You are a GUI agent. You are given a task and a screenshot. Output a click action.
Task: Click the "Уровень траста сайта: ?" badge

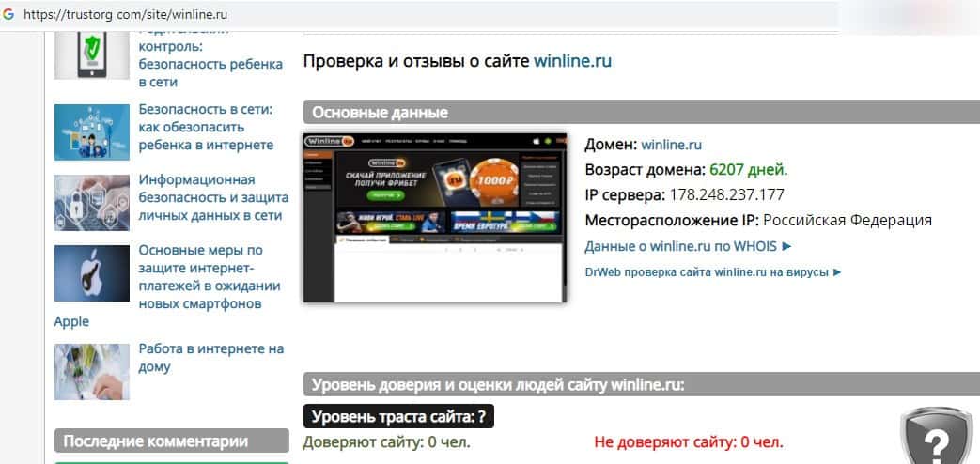click(x=398, y=416)
